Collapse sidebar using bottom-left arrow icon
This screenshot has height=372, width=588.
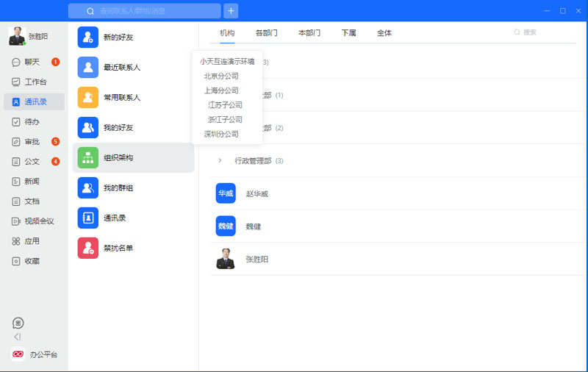click(x=18, y=337)
